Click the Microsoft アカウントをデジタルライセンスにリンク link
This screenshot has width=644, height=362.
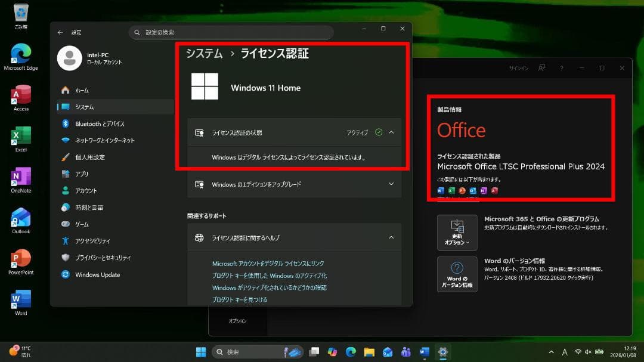click(267, 262)
